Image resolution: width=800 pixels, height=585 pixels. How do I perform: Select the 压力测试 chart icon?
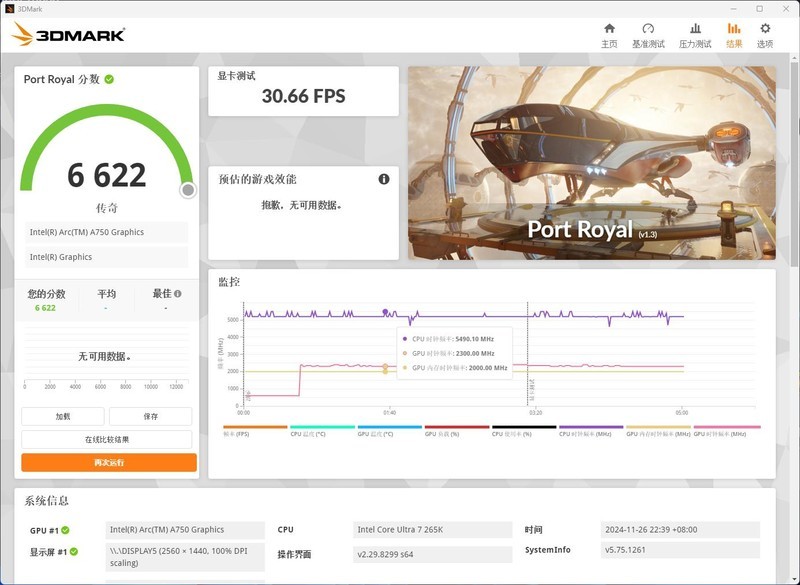tap(695, 28)
